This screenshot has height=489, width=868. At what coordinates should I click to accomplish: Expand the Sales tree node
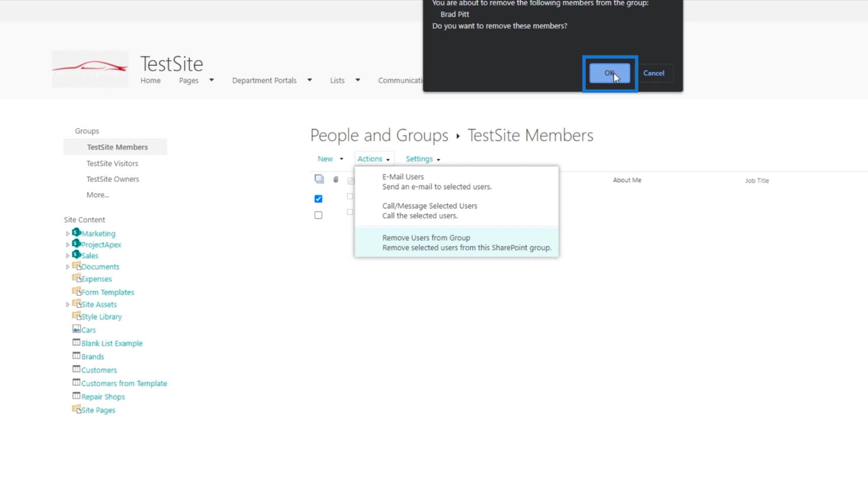68,256
